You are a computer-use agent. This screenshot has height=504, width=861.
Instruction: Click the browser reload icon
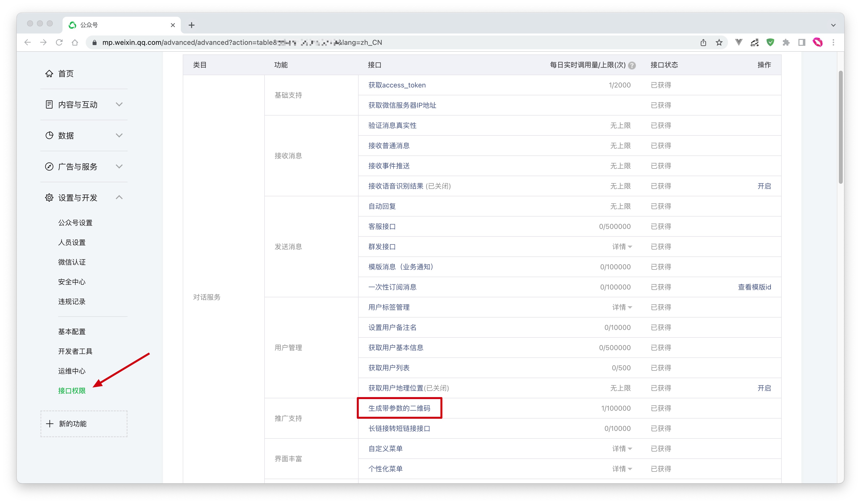point(59,42)
